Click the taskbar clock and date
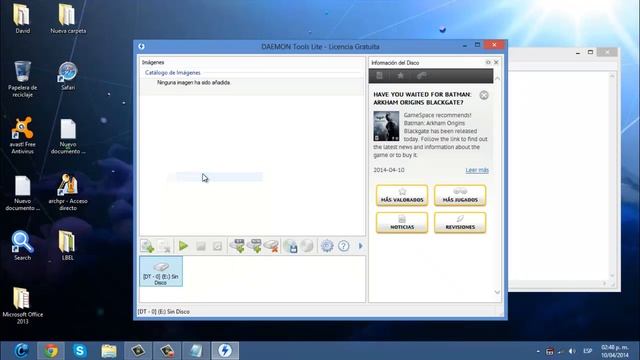The width and height of the screenshot is (640, 360). [x=615, y=351]
